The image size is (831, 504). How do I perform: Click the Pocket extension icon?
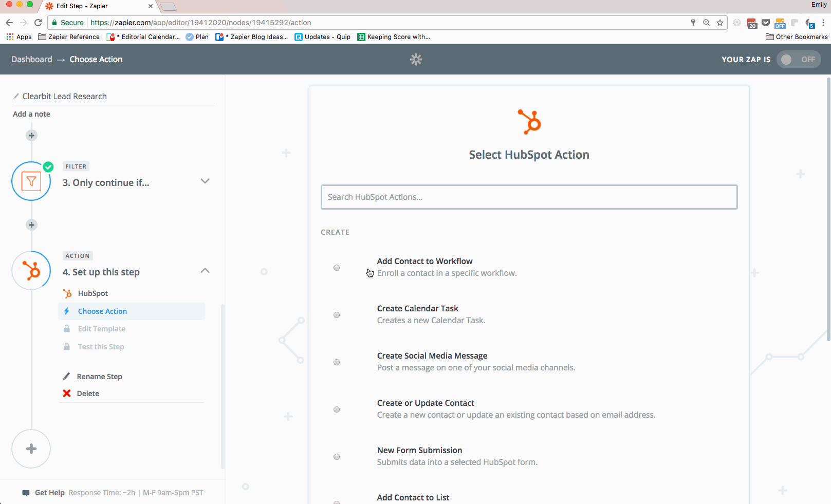point(766,23)
